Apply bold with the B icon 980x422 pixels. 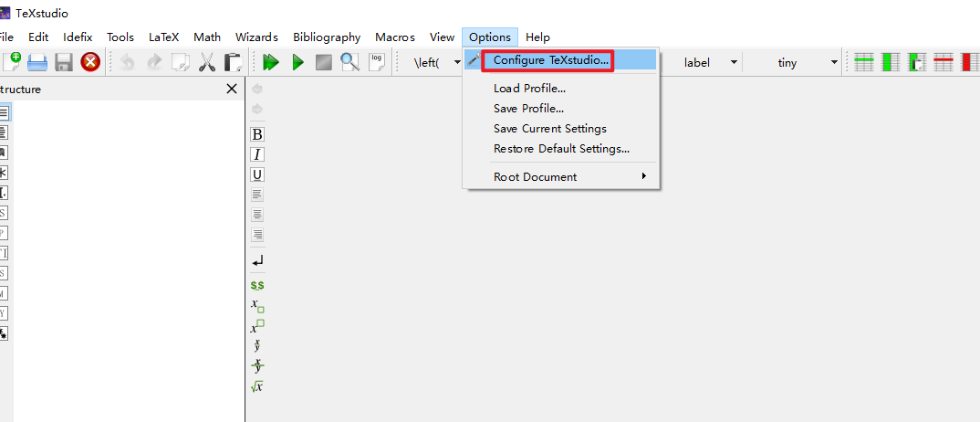point(257,134)
